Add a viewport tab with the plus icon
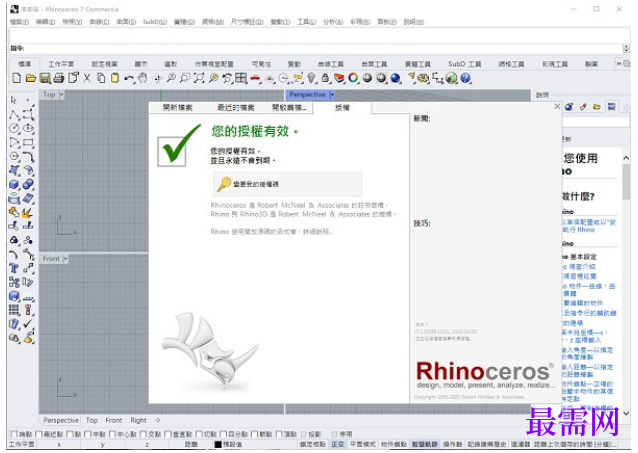Image resolution: width=638 pixels, height=453 pixels. [x=157, y=420]
